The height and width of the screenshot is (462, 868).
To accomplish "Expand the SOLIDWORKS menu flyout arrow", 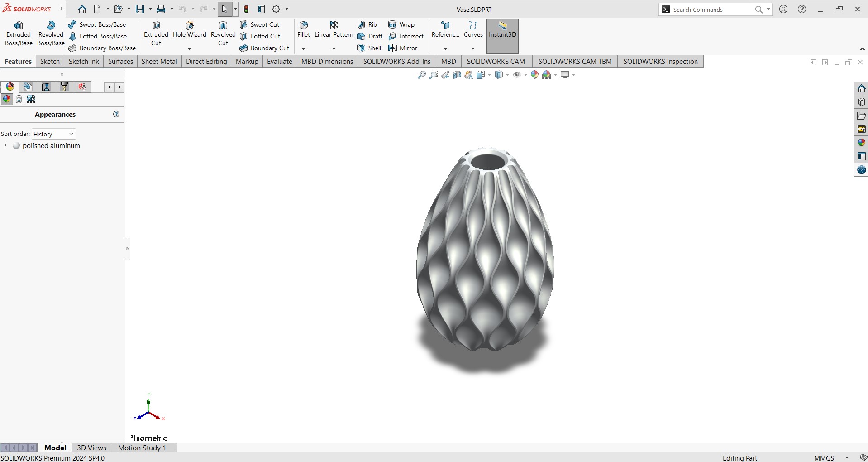I will click(x=62, y=9).
